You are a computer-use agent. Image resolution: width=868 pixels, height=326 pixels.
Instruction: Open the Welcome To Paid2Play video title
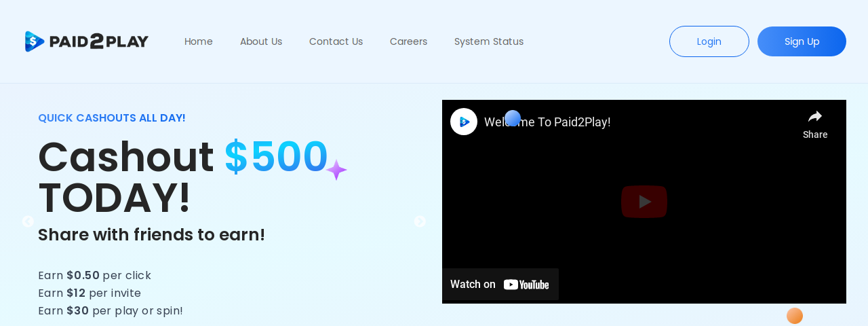point(547,122)
